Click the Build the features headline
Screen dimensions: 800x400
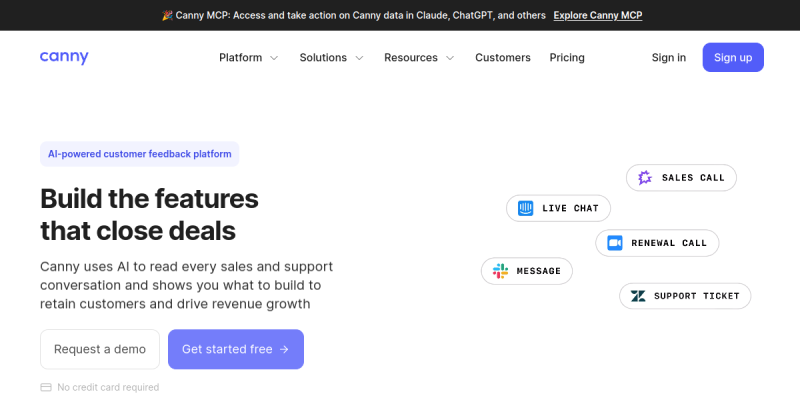pyautogui.click(x=149, y=215)
